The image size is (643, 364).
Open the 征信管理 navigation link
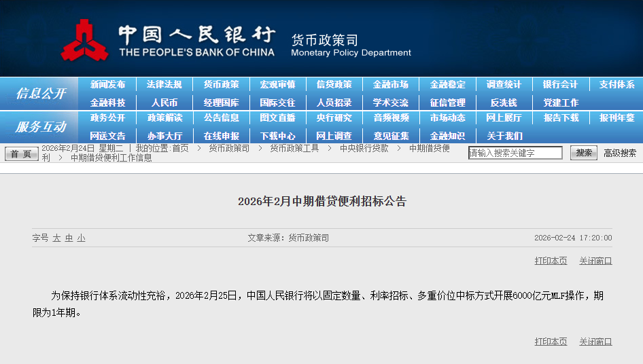point(447,103)
